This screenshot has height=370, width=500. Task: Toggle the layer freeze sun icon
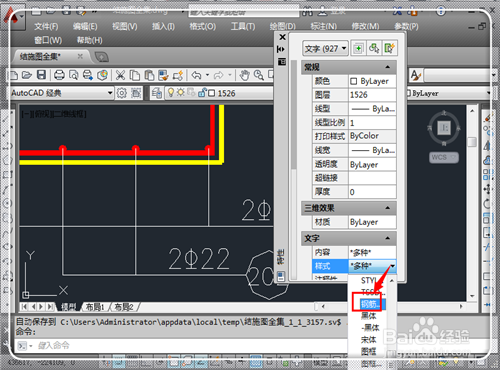click(x=180, y=93)
